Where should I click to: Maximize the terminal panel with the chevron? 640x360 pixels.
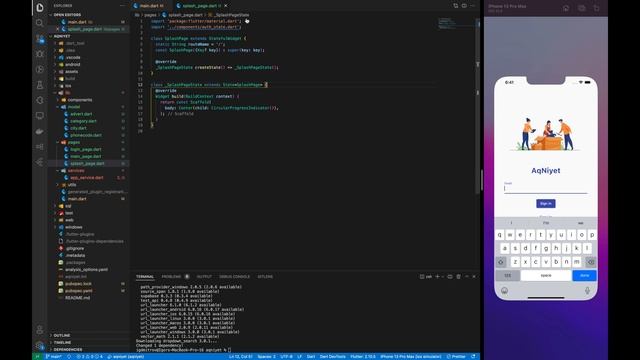click(x=467, y=276)
